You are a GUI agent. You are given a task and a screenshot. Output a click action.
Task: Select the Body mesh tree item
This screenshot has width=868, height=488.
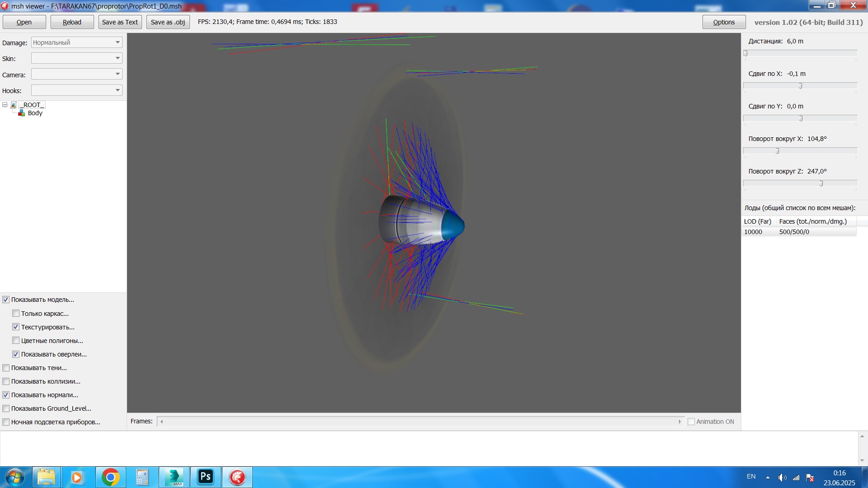pyautogui.click(x=35, y=113)
